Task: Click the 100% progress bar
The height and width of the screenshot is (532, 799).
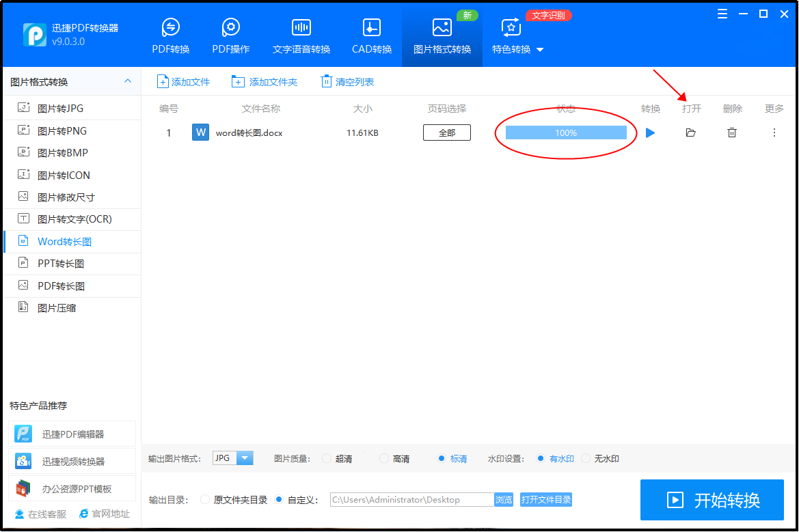Action: pyautogui.click(x=566, y=132)
